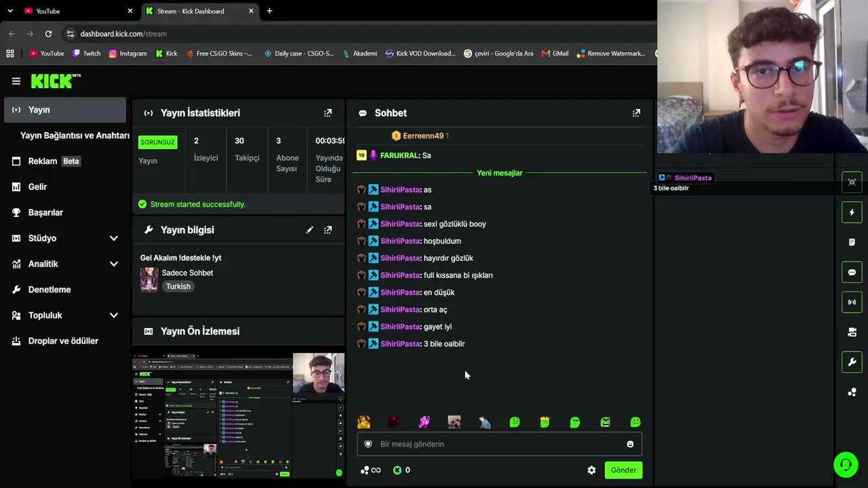
Task: Open the Instagram bookmark
Action: [x=127, y=54]
